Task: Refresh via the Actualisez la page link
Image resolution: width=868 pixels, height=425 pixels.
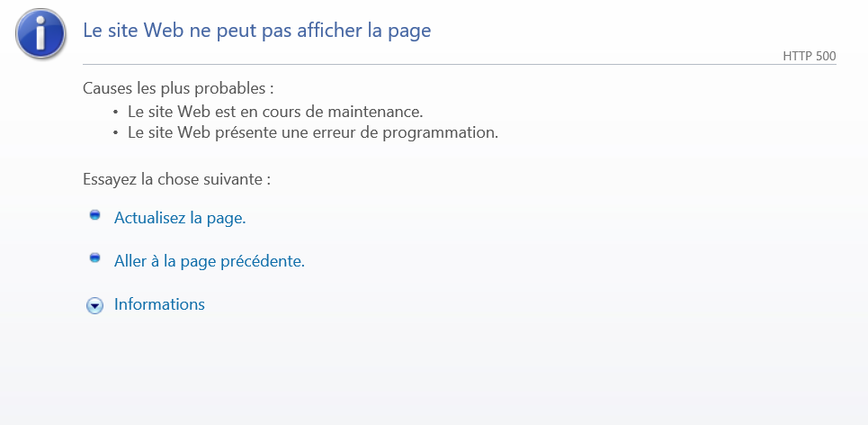Action: pyautogui.click(x=180, y=218)
